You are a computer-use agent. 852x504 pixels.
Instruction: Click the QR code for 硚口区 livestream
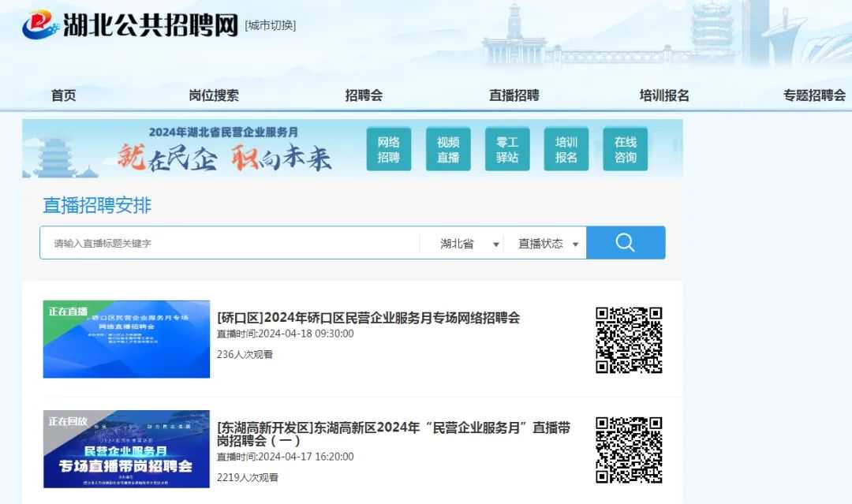(x=628, y=340)
